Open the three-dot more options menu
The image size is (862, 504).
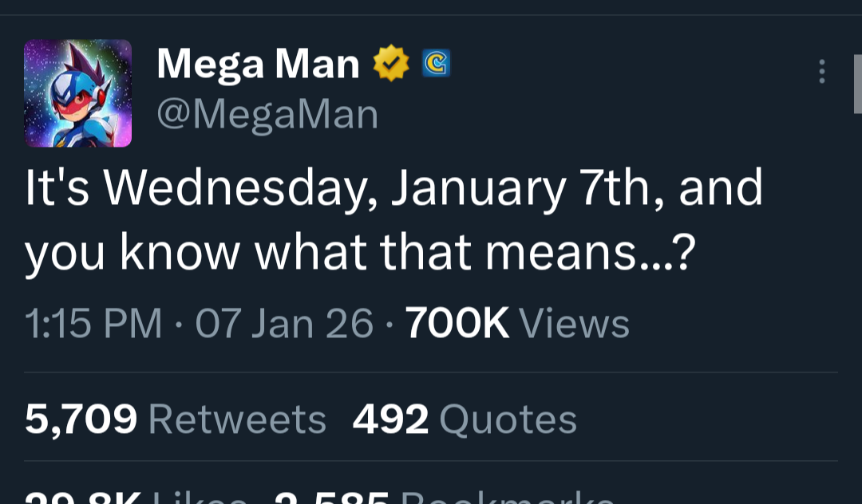pos(821,72)
